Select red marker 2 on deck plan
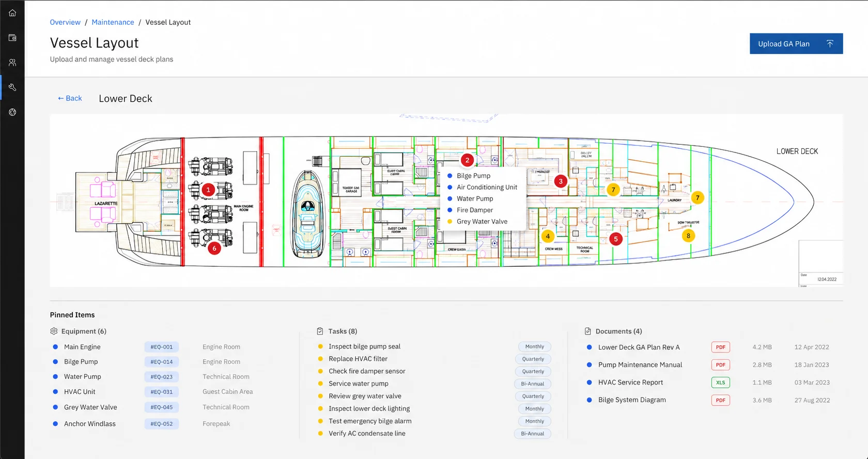 click(x=468, y=160)
